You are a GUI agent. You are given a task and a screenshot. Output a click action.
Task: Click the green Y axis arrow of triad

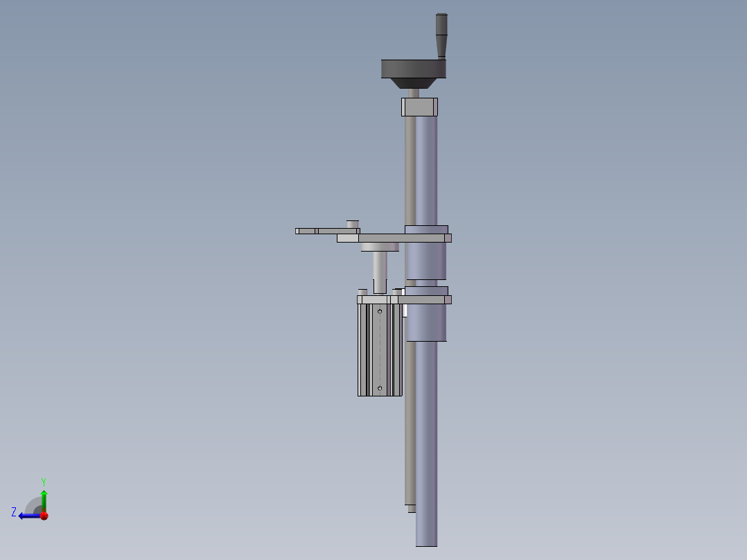coord(44,500)
